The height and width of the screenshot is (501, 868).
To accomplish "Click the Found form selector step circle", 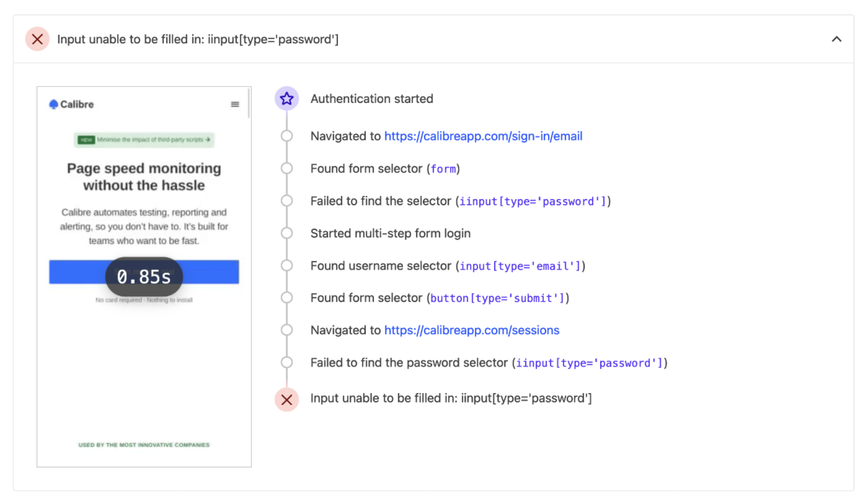I will 286,168.
